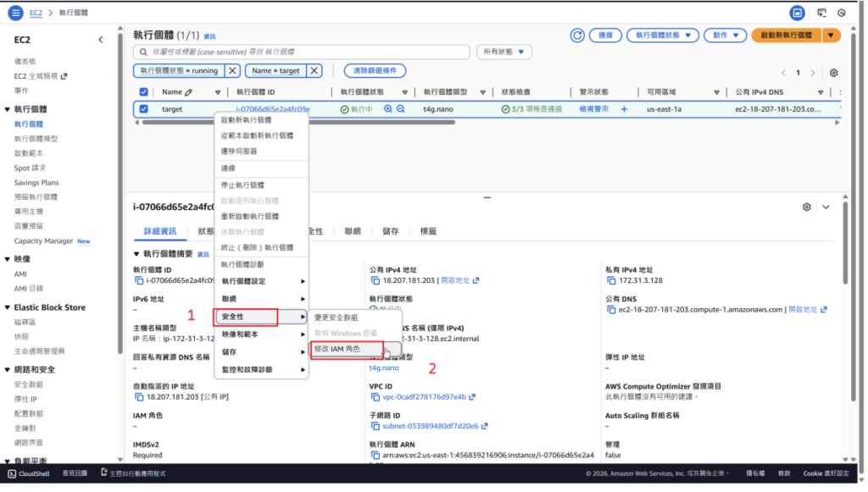Uncheck the target instance checkbox

[143, 109]
